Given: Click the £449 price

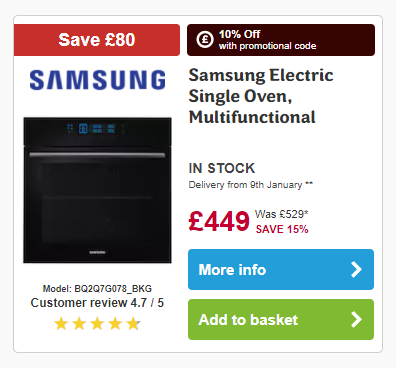Looking at the screenshot, I should click(219, 221).
